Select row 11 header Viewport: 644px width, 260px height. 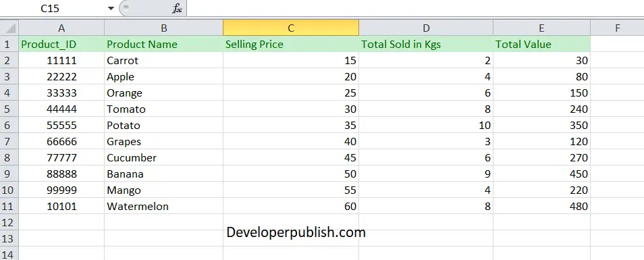(x=9, y=206)
